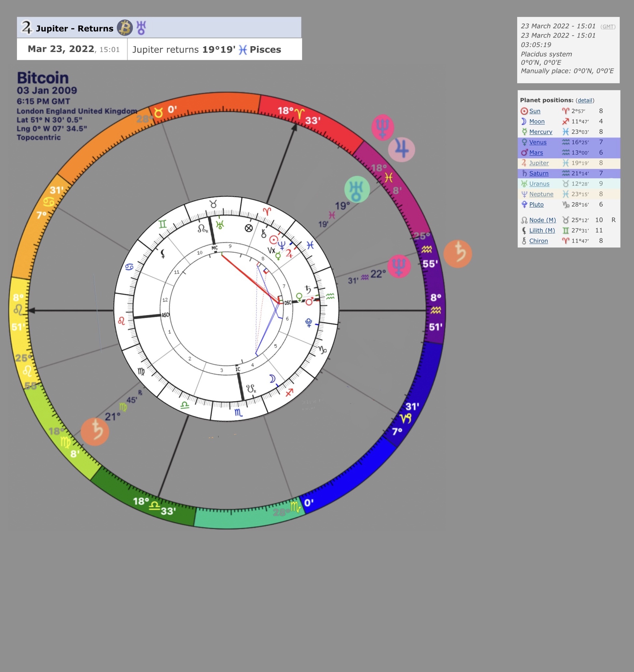This screenshot has height=672, width=634.
Task: Click the Pisces glyph on the outer ring
Action: point(388,178)
